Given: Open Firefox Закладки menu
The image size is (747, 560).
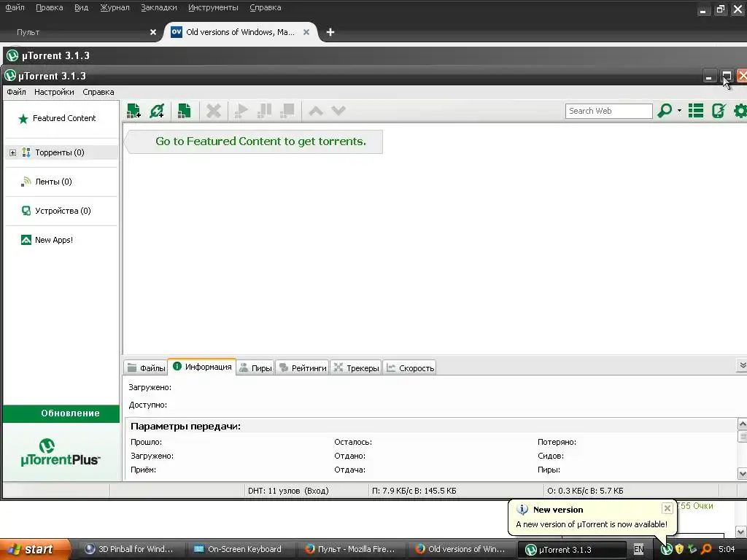Looking at the screenshot, I should 158,7.
